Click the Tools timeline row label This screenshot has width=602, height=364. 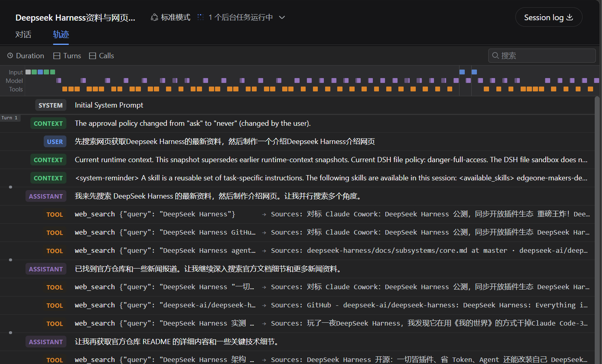click(x=16, y=89)
